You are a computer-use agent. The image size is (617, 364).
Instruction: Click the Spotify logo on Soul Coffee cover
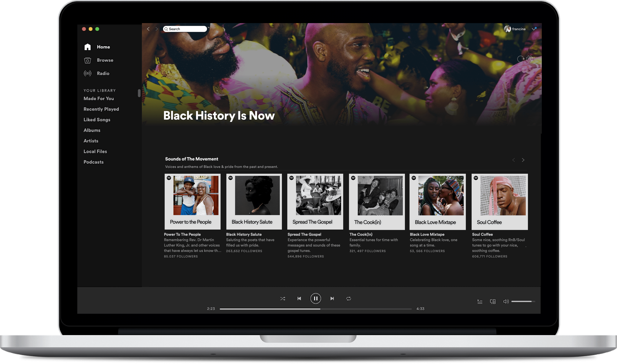pos(476,178)
